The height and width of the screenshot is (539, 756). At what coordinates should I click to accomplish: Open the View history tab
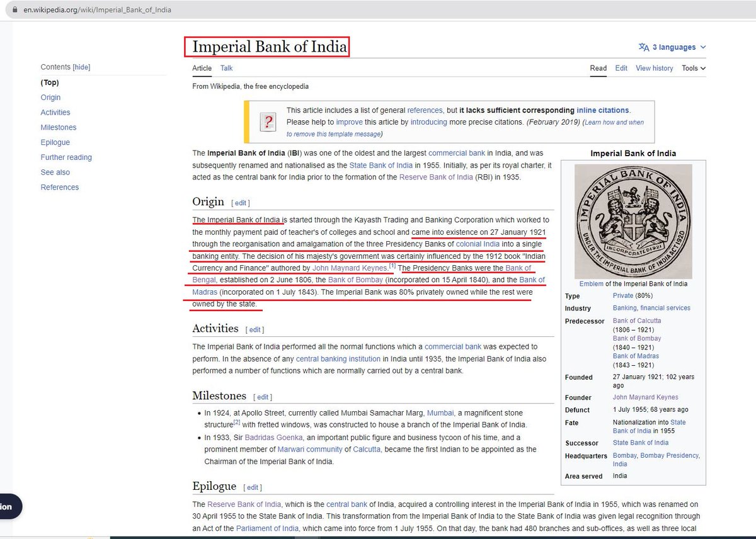[654, 68]
